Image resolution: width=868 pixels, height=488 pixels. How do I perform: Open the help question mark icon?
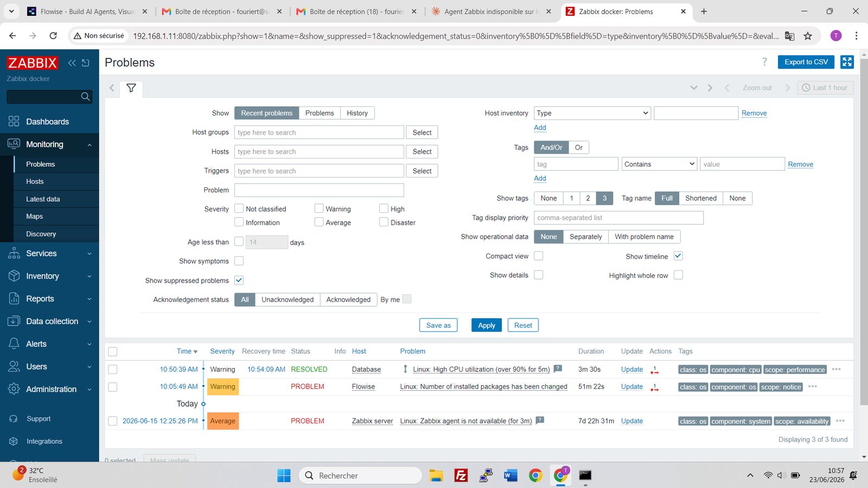point(764,62)
